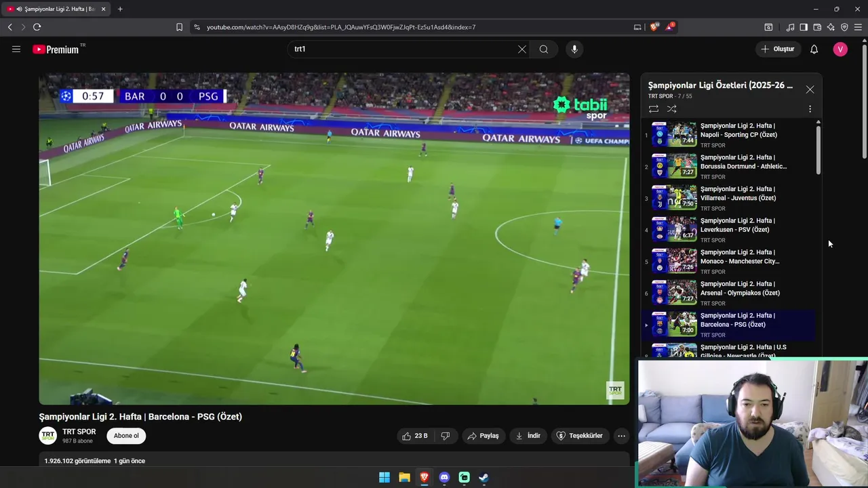The image size is (868, 488).
Task: Open site settings icon in address bar
Action: (x=197, y=27)
